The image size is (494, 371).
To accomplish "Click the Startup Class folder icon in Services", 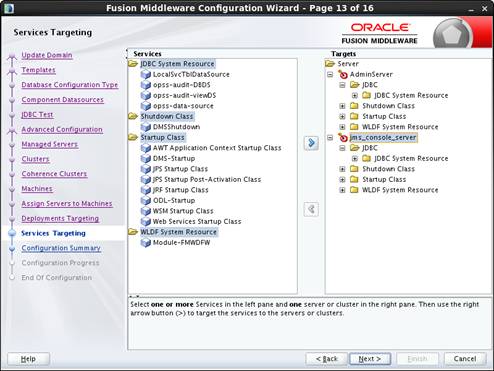I will [133, 137].
